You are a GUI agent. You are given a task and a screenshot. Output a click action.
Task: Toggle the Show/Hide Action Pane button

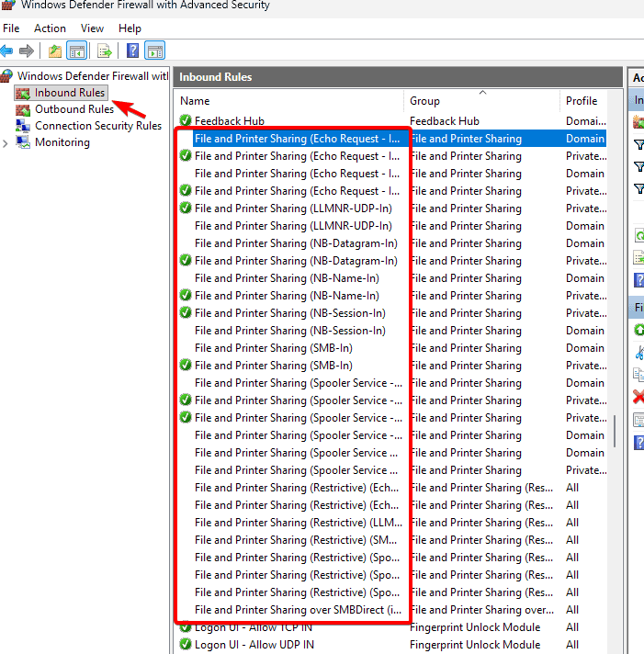pos(154,51)
